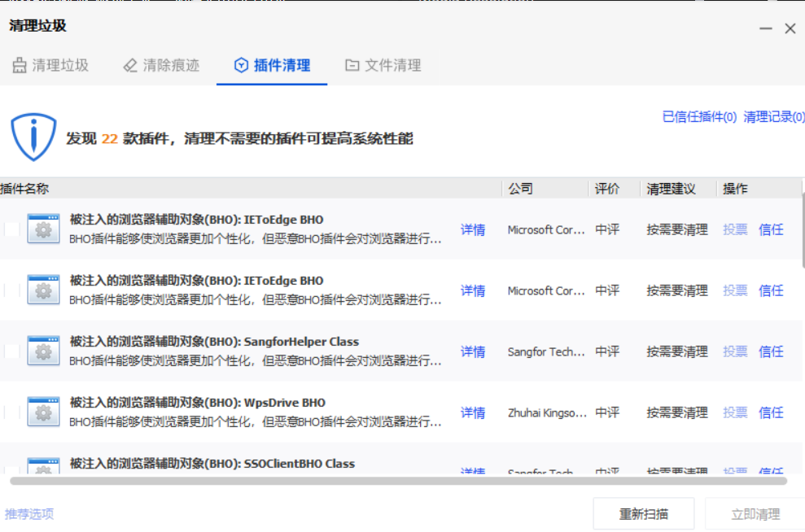The width and height of the screenshot is (805, 532).
Task: Click the second IEToEdge BHO plugin icon
Action: (x=44, y=290)
